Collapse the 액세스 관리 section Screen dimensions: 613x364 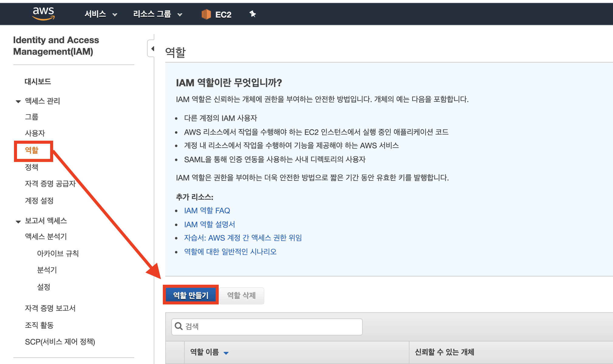[x=18, y=101]
